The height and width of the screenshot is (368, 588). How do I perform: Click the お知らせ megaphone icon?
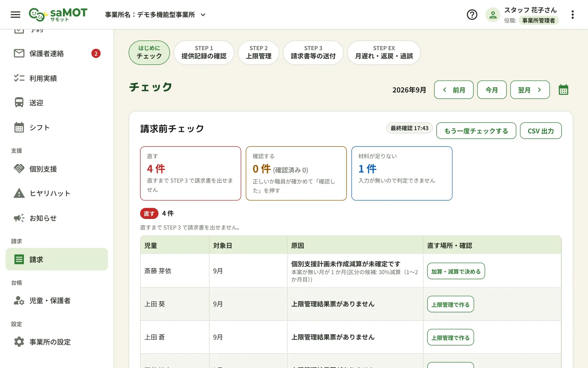pyautogui.click(x=19, y=218)
